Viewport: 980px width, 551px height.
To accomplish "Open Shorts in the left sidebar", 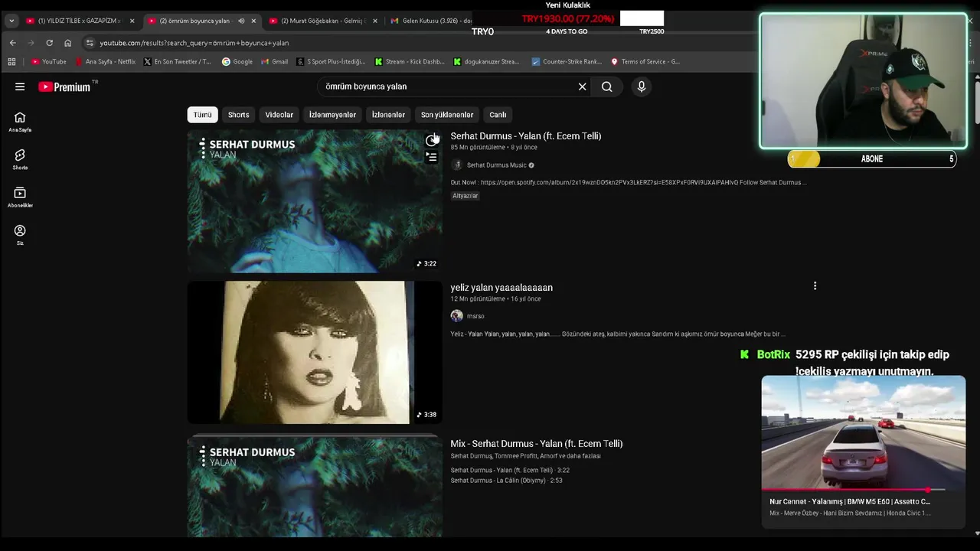I will click(20, 159).
